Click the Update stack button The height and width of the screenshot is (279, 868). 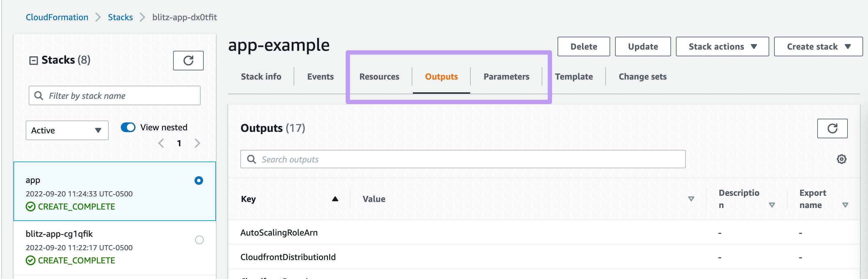[643, 46]
